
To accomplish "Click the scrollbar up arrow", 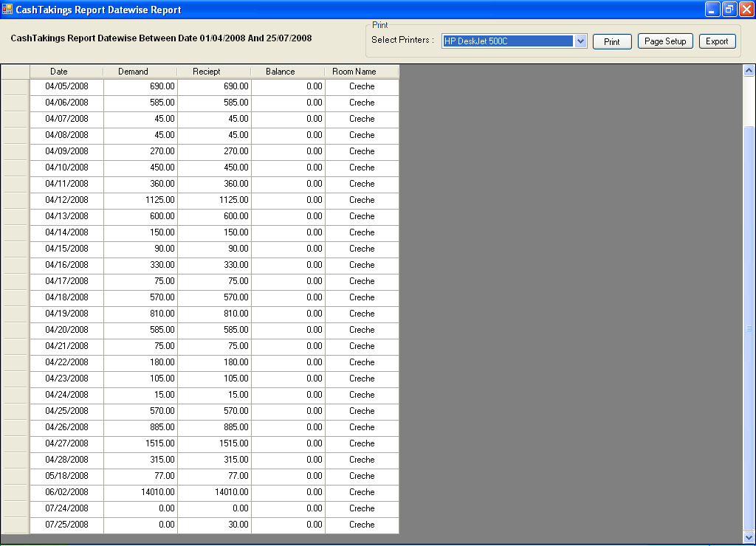I will 749,71.
